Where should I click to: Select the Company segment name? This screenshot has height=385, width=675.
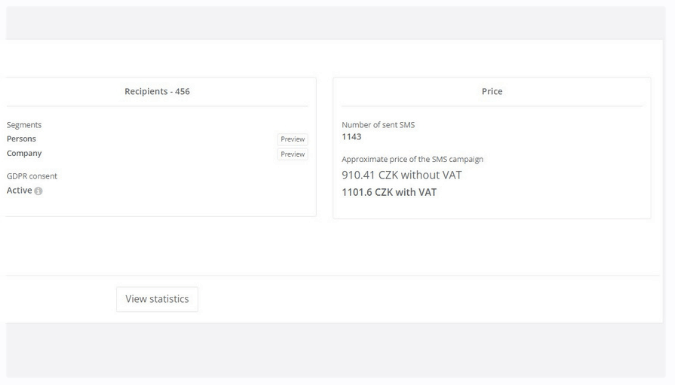coord(24,153)
